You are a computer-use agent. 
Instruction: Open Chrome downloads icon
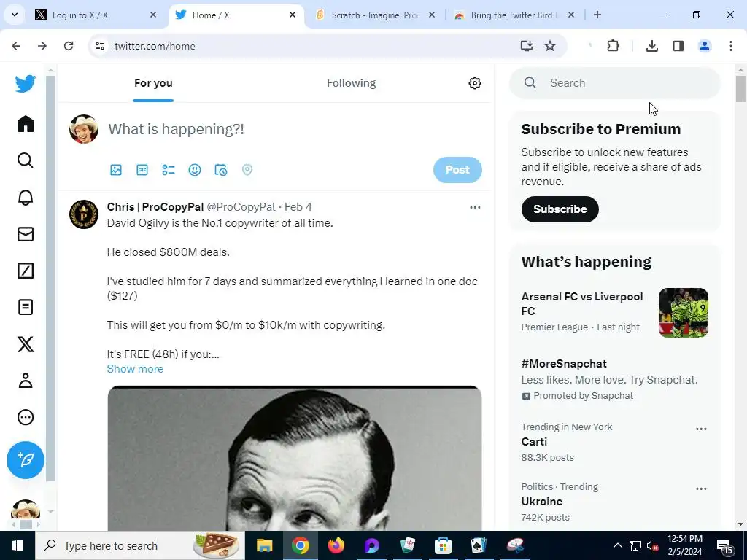[651, 46]
